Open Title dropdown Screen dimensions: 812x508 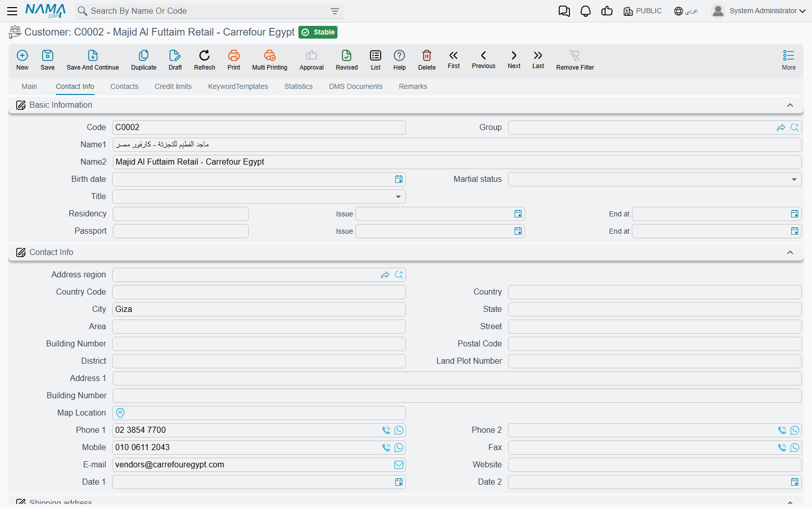[398, 197]
